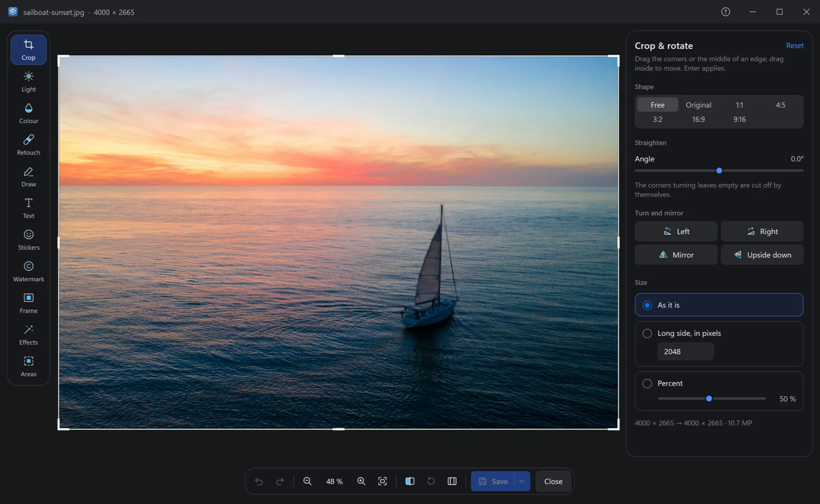
Task: Zoom out of the image
Action: tap(307, 481)
